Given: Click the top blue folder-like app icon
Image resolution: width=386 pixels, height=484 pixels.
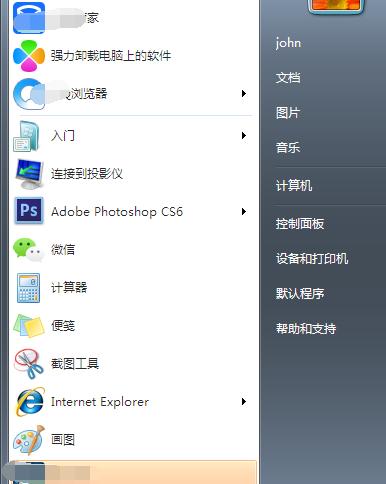Looking at the screenshot, I should 29,17.
